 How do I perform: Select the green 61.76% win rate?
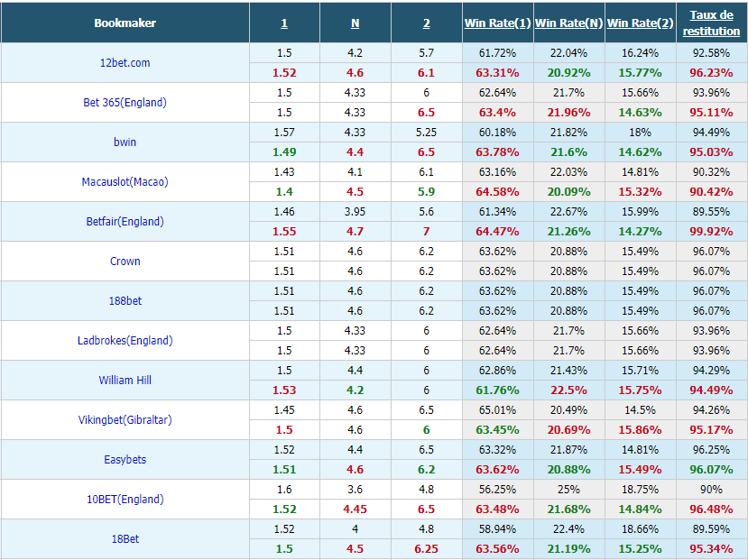click(x=497, y=390)
